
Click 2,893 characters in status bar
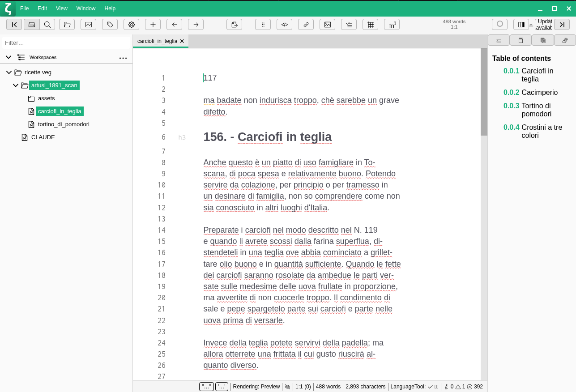coord(366,387)
